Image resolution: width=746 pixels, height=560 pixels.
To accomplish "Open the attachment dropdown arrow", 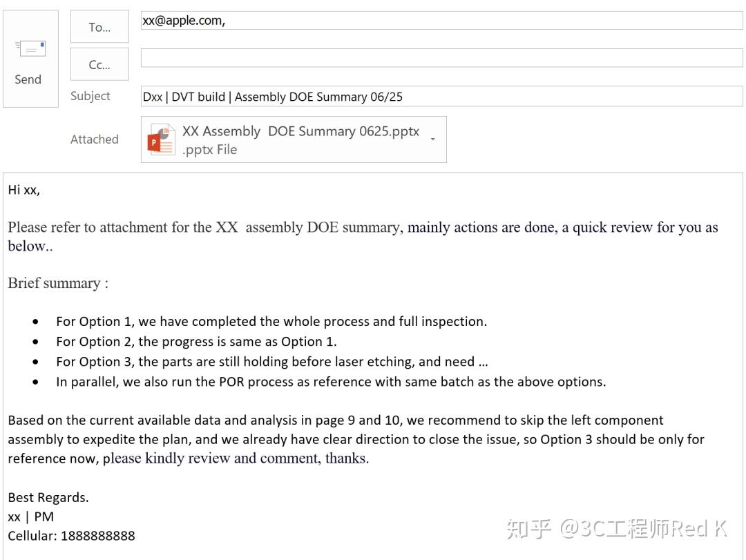I will (x=433, y=139).
